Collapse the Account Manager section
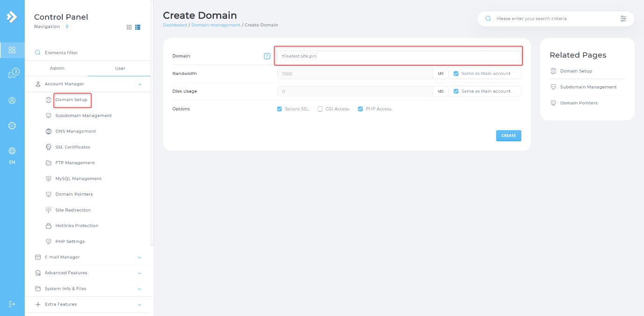 click(139, 84)
